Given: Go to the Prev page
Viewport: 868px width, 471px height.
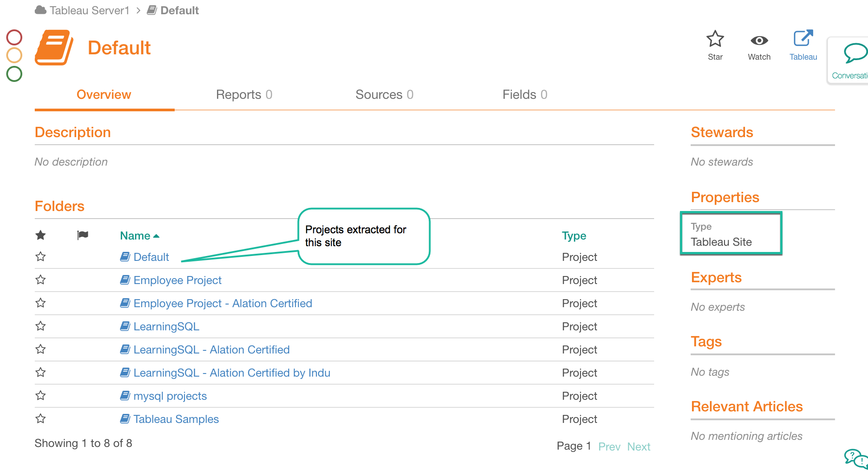Looking at the screenshot, I should point(609,447).
